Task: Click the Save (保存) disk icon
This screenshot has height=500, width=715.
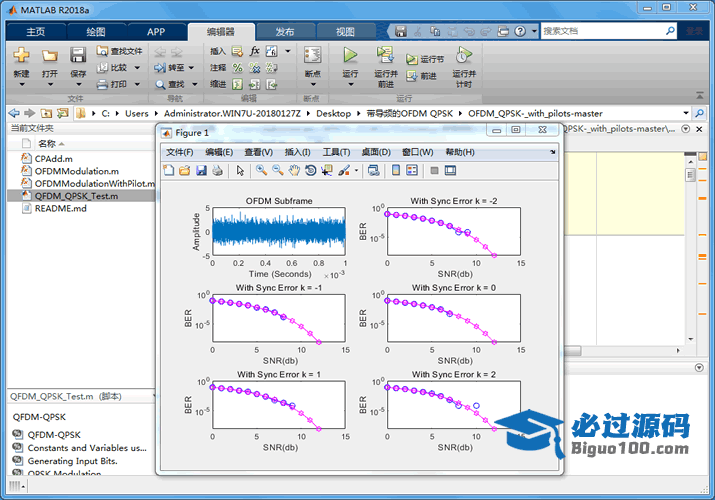Action: (78, 55)
